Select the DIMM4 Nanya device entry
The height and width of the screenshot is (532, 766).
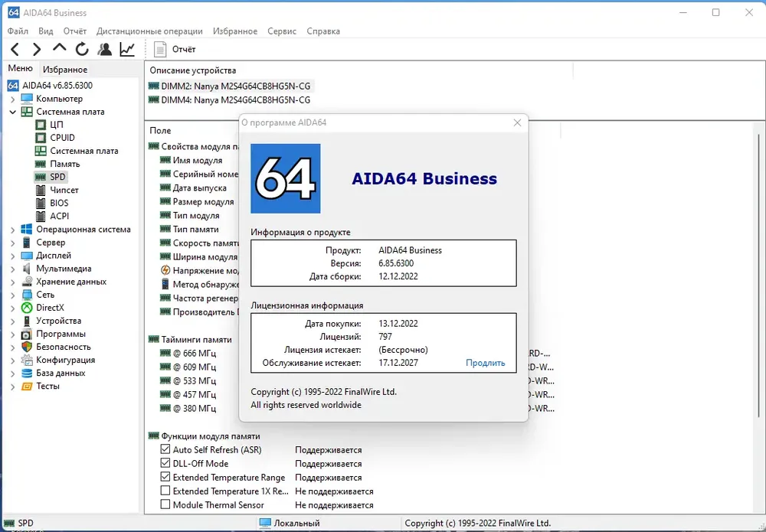tap(230, 100)
